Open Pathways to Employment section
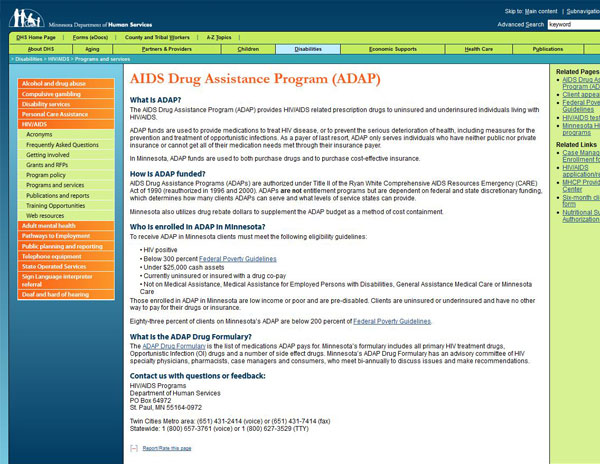 (x=66, y=236)
